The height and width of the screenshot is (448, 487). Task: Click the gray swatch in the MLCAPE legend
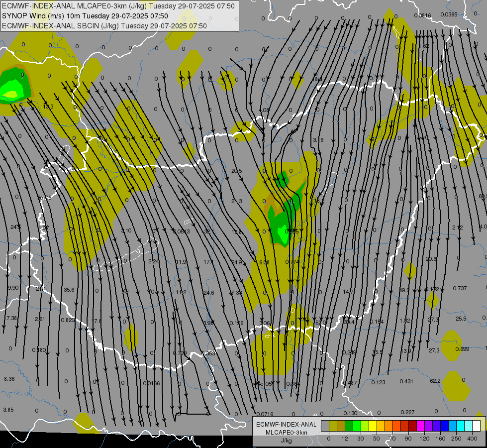[x=325, y=426]
